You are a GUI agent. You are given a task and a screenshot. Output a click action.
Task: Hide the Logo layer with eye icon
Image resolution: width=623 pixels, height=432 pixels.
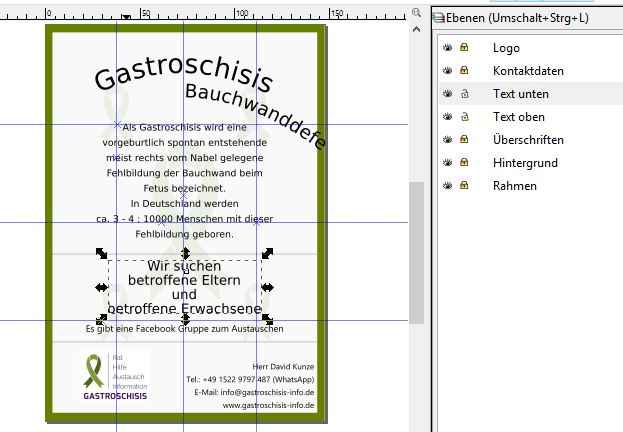pos(448,48)
